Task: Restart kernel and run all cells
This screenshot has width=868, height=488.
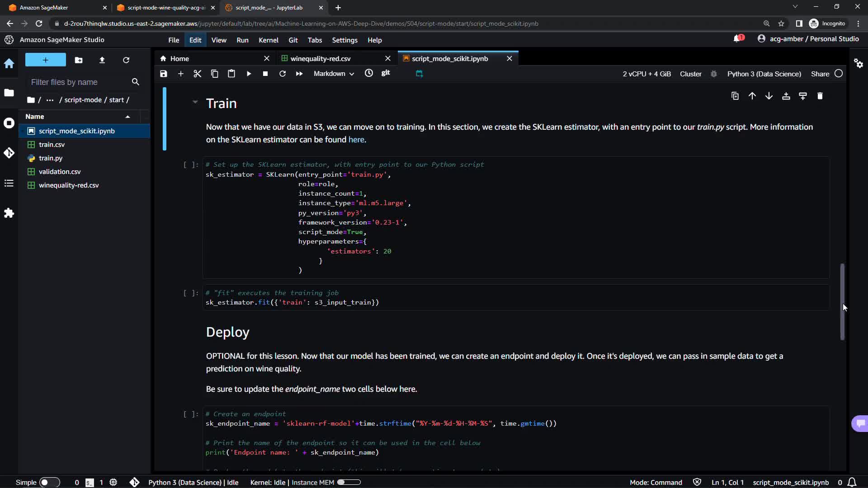Action: click(299, 74)
